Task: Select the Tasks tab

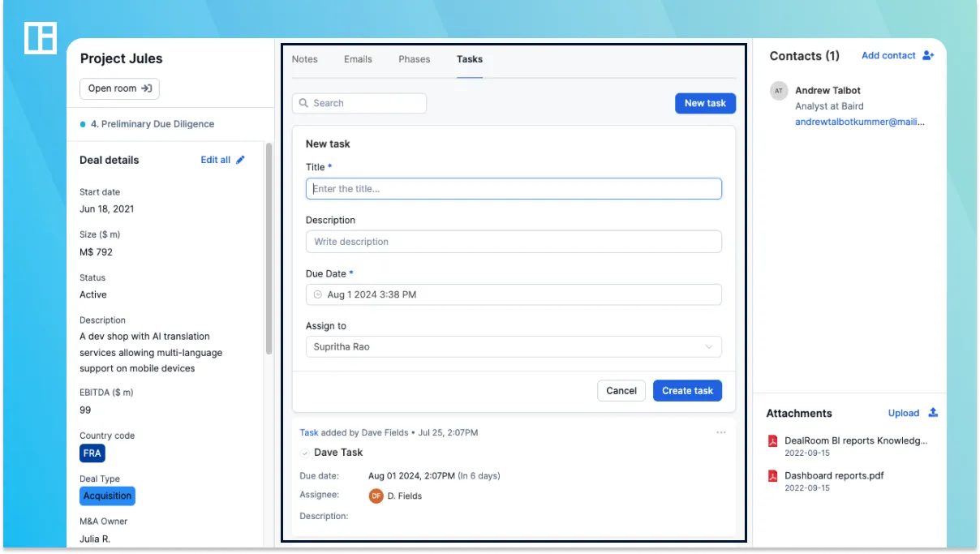Action: click(x=470, y=59)
